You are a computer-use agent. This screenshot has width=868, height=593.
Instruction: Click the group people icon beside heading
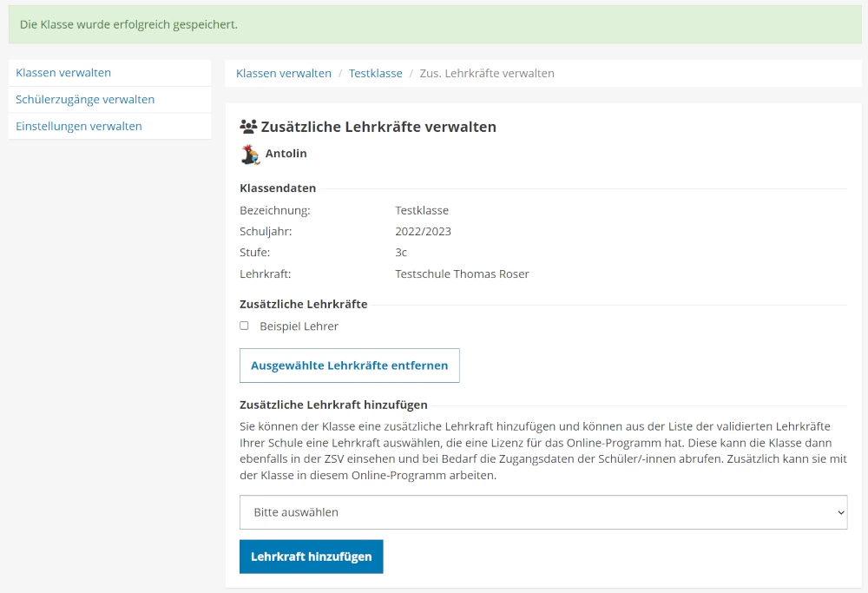point(248,127)
